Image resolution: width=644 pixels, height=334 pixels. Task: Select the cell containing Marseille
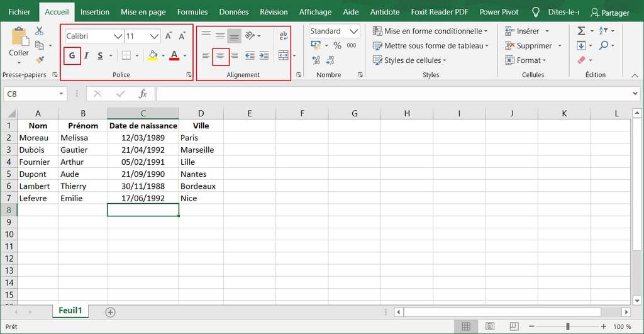[x=200, y=150]
